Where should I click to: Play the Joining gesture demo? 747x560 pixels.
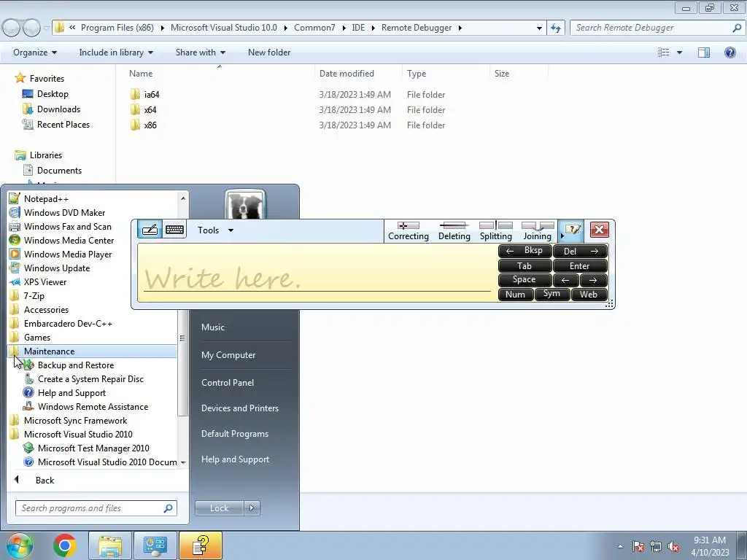[538, 231]
